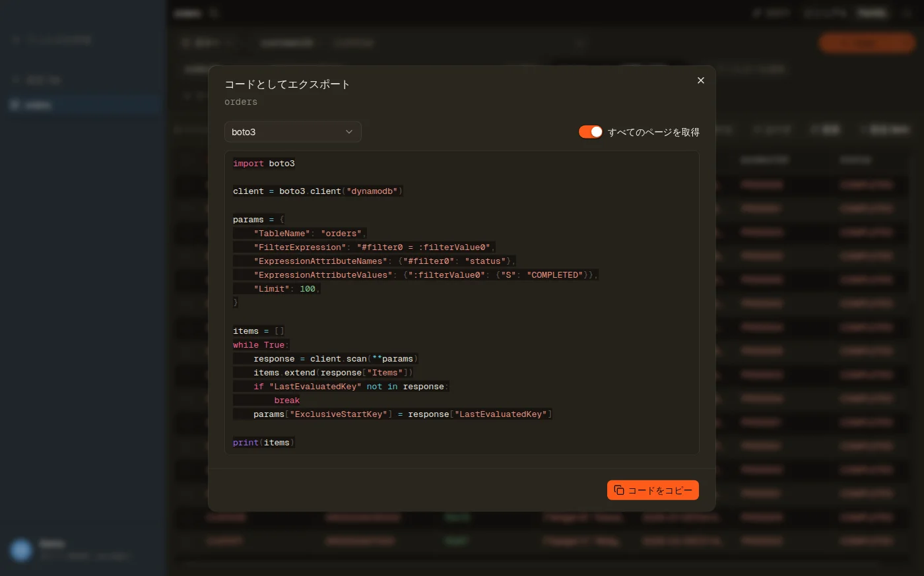Click the 'items = []' code line
Image resolution: width=924 pixels, height=576 pixels.
tap(259, 331)
